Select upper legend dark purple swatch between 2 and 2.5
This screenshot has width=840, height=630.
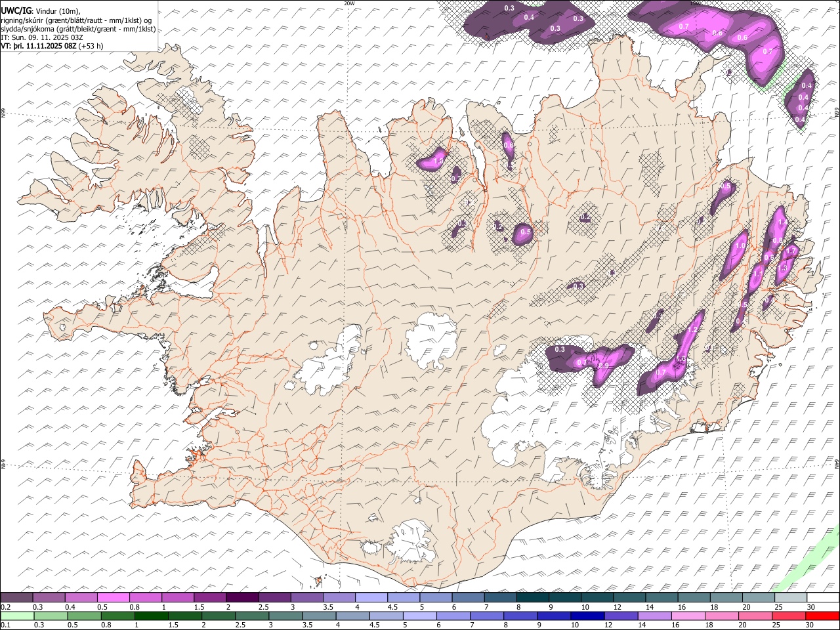coord(243,597)
